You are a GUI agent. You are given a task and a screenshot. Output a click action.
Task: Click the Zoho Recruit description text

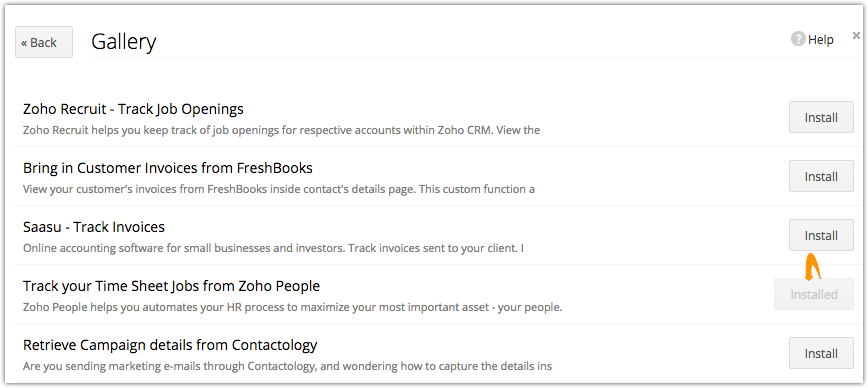281,131
